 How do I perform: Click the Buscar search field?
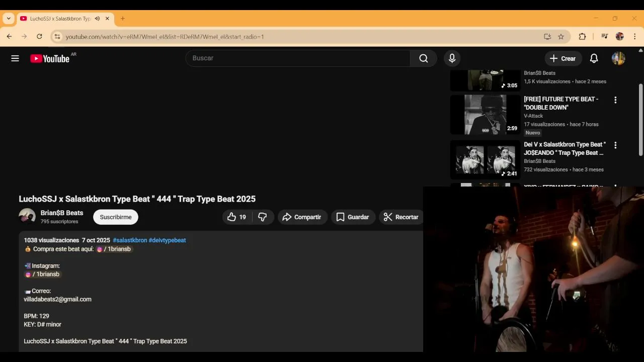[298, 58]
